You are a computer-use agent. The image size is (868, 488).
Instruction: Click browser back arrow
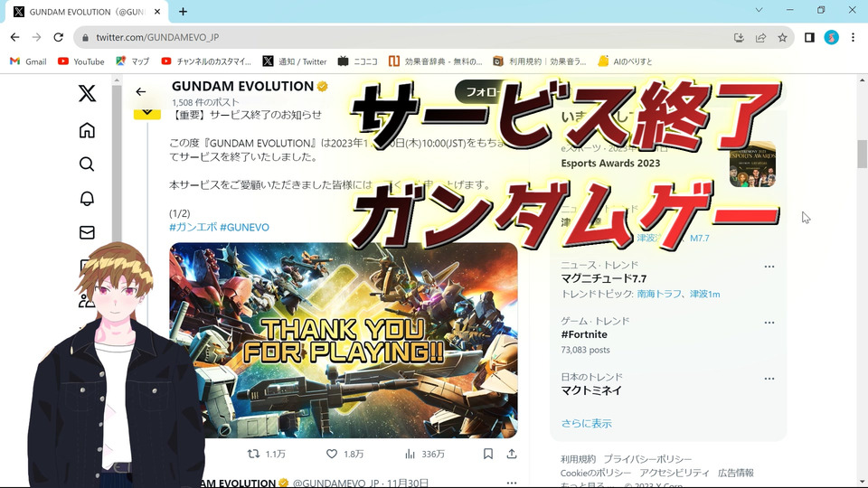pos(15,37)
